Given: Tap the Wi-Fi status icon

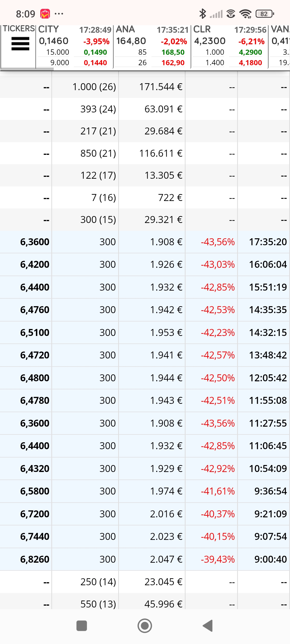Looking at the screenshot, I should (245, 14).
